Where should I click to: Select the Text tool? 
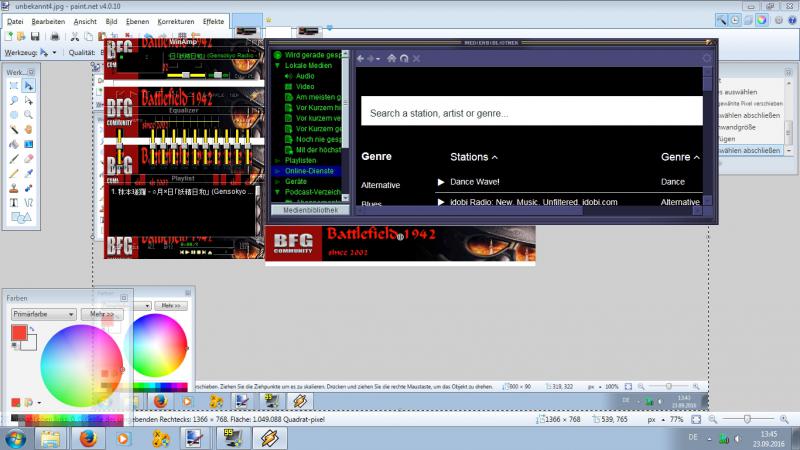(x=14, y=203)
